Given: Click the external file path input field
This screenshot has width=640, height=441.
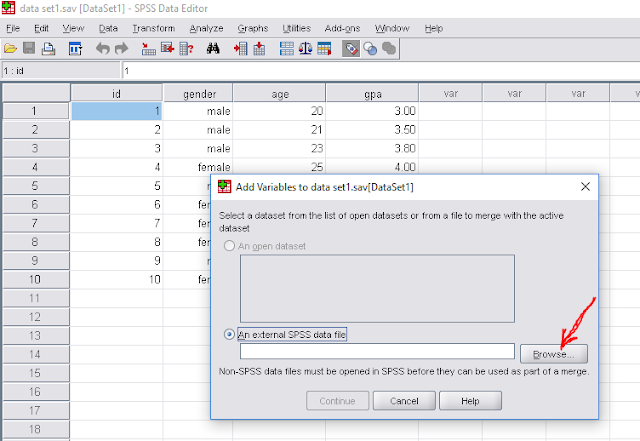Looking at the screenshot, I should click(377, 351).
